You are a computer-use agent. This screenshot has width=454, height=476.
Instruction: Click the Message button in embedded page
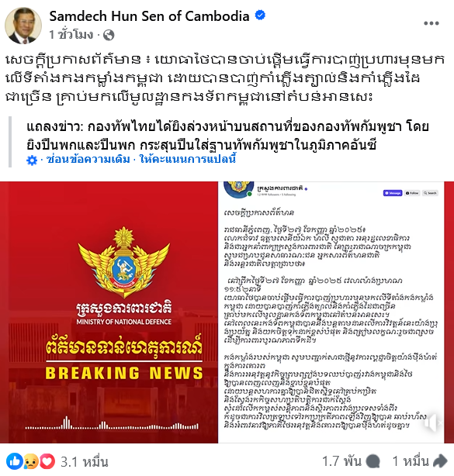[x=393, y=193]
